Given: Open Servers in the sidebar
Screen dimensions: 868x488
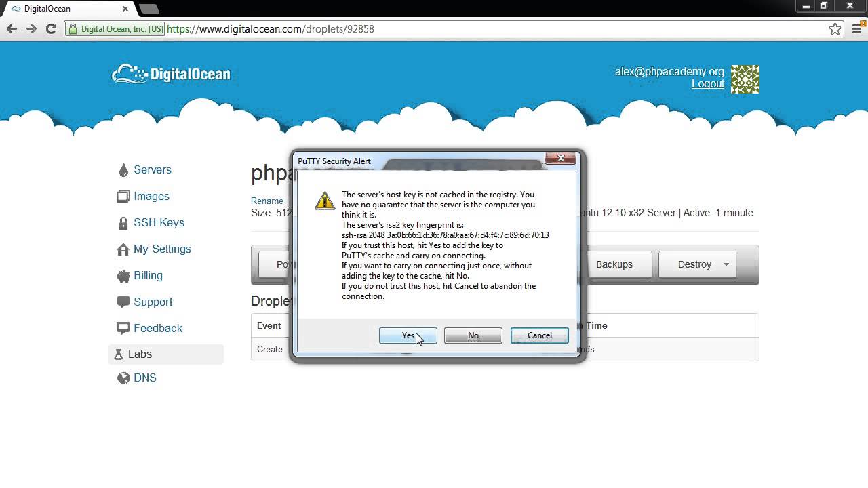Looking at the screenshot, I should point(153,169).
